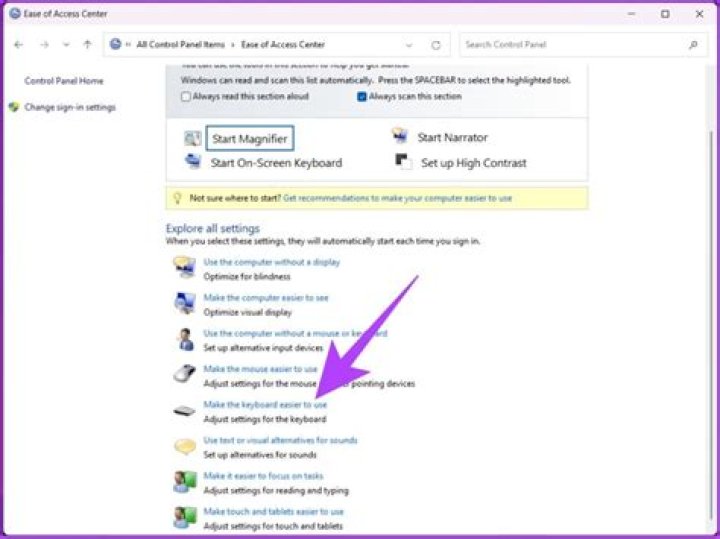Set up High Contrast
The width and height of the screenshot is (720, 539).
(474, 163)
